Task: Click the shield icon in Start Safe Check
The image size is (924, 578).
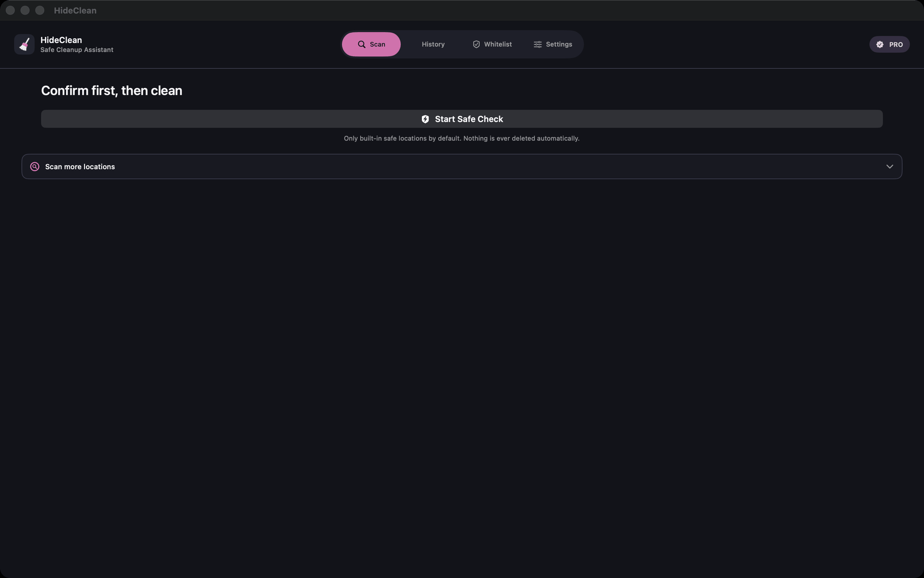Action: point(426,119)
